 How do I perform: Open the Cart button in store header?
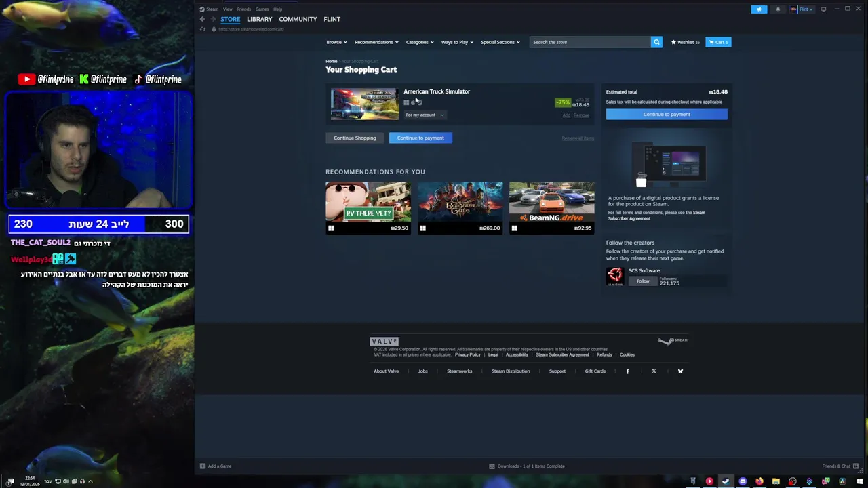718,42
